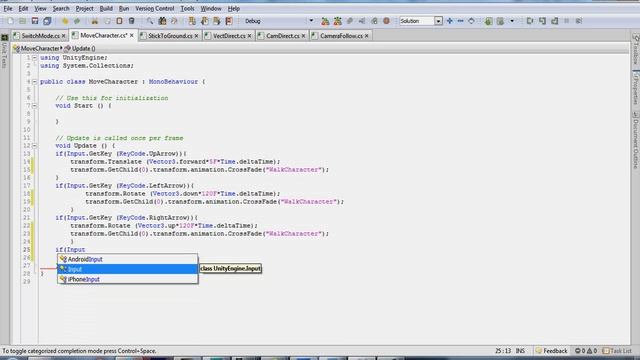This screenshot has width=640, height=360.
Task: Click the Undo arrow icon
Action: click(65, 21)
